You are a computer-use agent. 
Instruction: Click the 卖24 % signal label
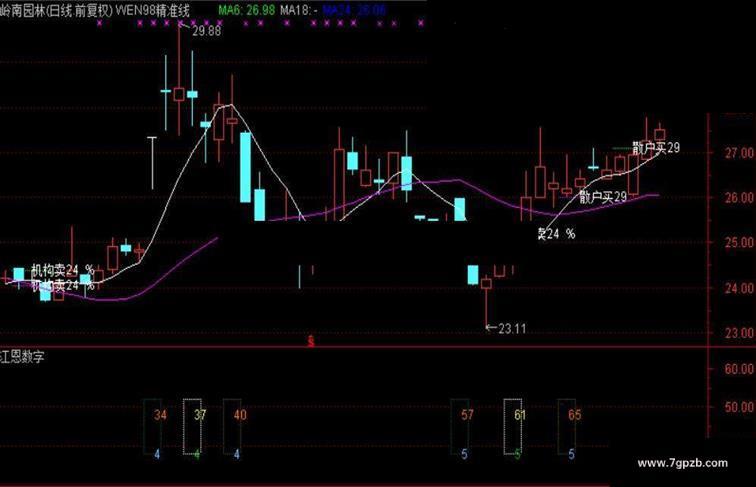[556, 234]
